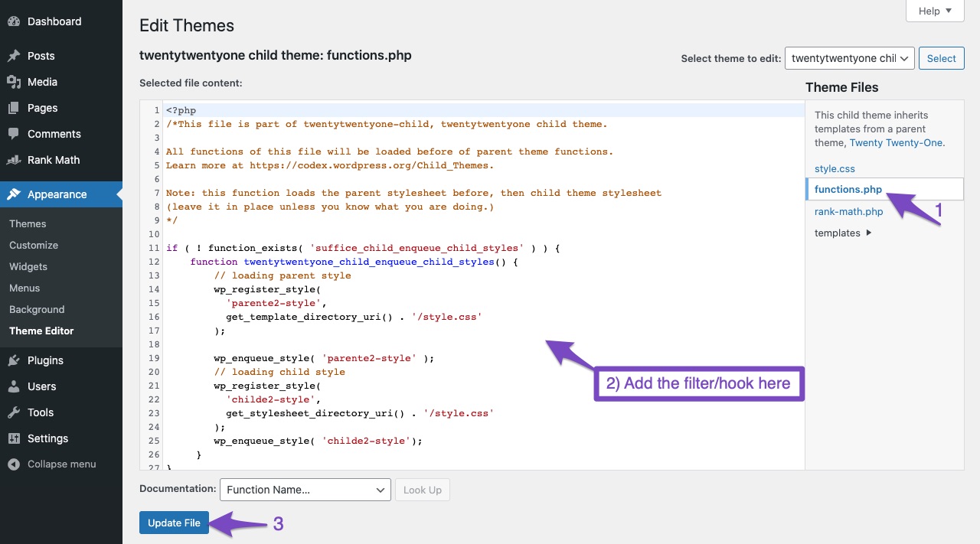Screen dimensions: 980x544
Task: Go to Users menu
Action: (x=42, y=386)
